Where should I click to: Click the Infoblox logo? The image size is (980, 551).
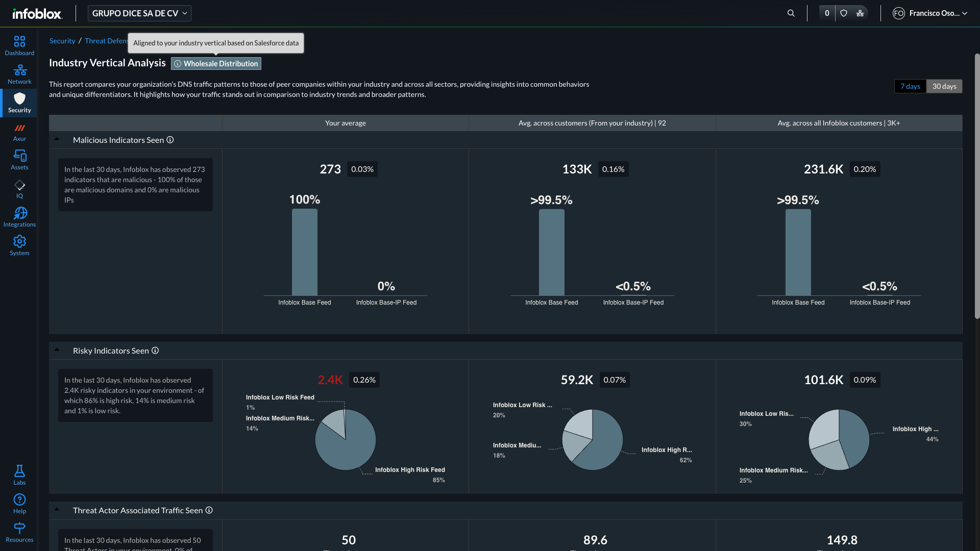pyautogui.click(x=37, y=14)
